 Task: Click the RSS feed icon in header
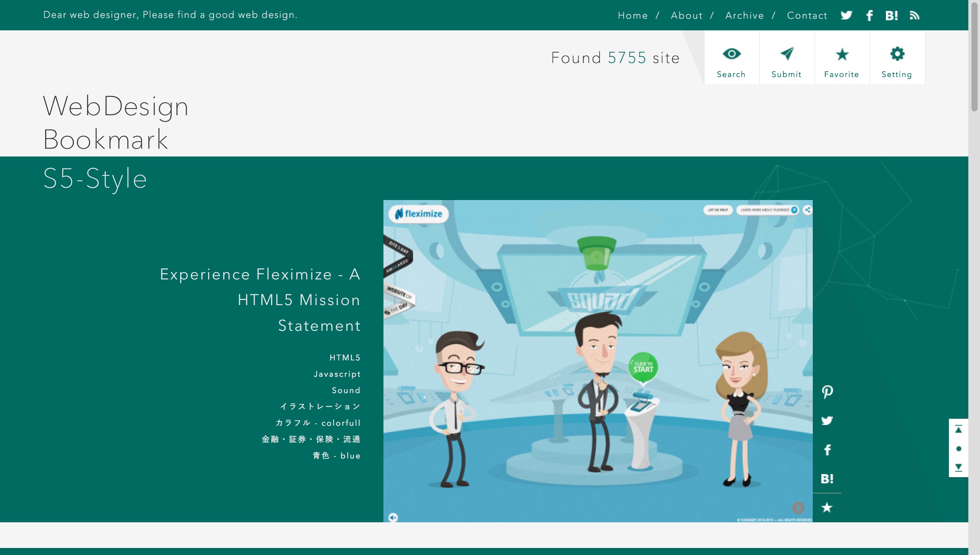(915, 15)
